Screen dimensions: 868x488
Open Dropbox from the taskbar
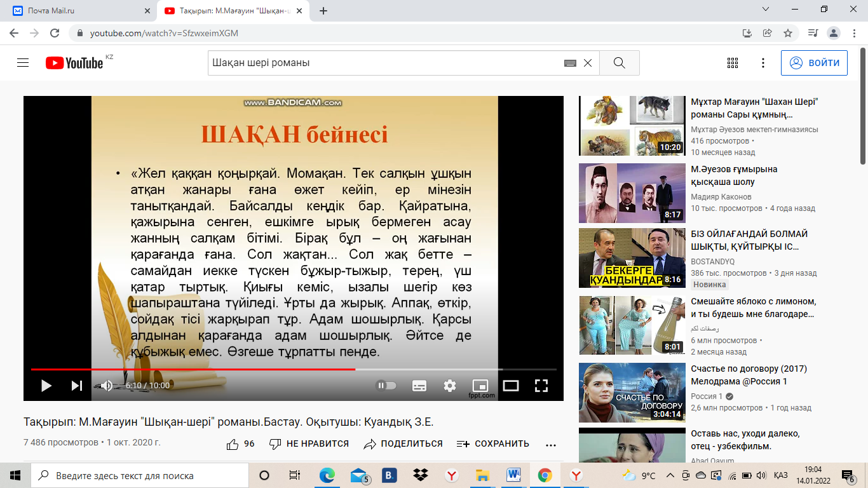tap(420, 475)
